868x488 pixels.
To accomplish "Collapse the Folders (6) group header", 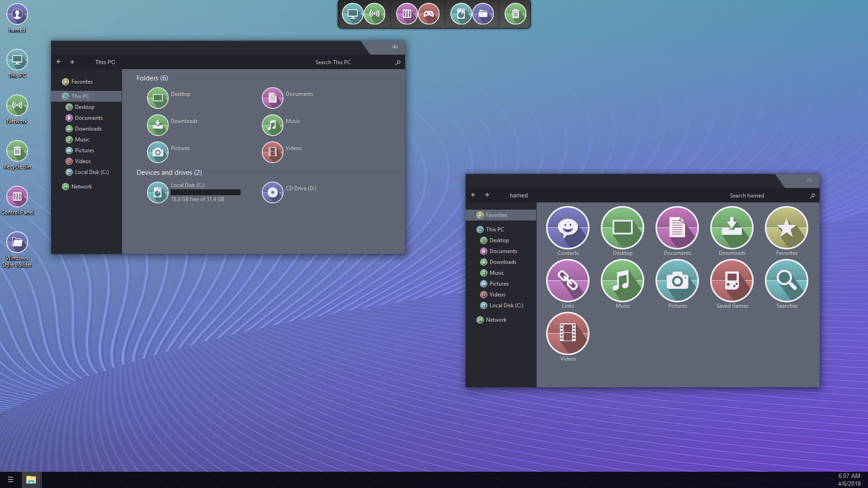I will tap(152, 78).
